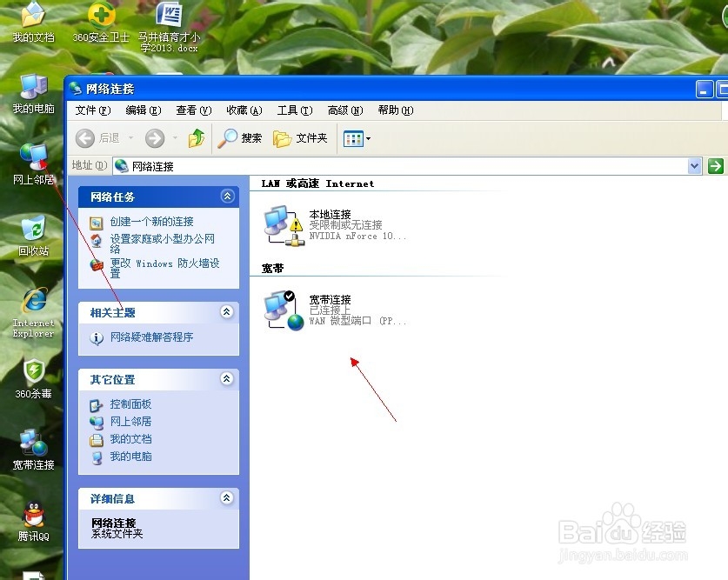728x580 pixels.
Task: Open the address bar dropdown arrow
Action: pyautogui.click(x=694, y=166)
